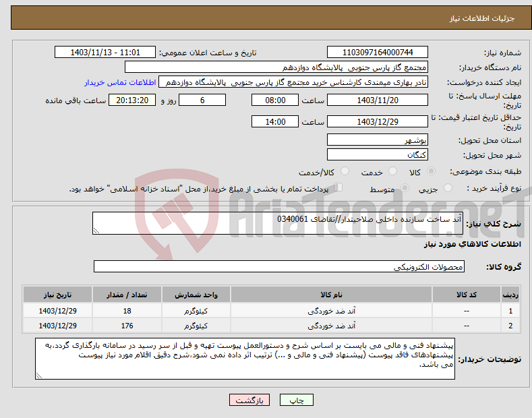The width and height of the screenshot is (532, 418).
Task: Click the goods group field محصولات الکترونیکی
Action: coord(279,267)
